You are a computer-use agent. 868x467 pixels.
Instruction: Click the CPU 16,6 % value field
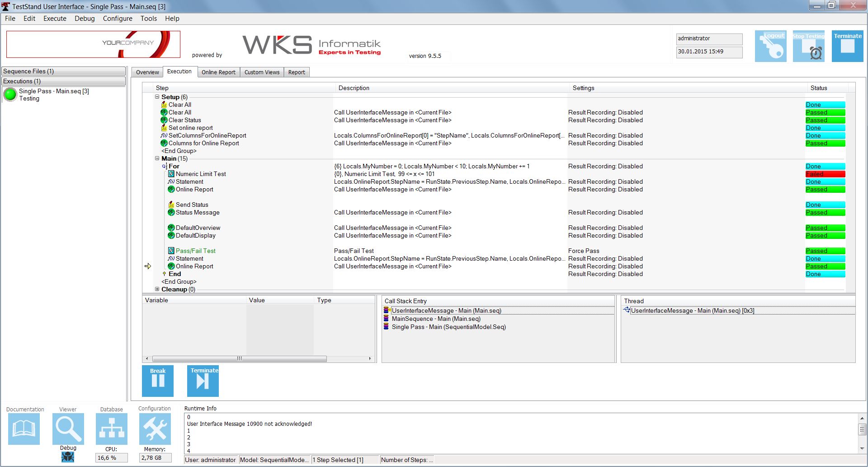click(x=111, y=458)
